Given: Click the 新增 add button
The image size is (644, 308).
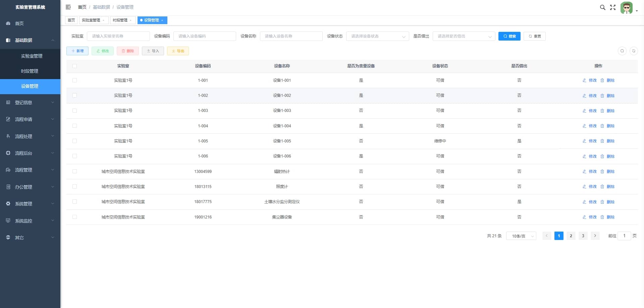Looking at the screenshot, I should pos(77,51).
